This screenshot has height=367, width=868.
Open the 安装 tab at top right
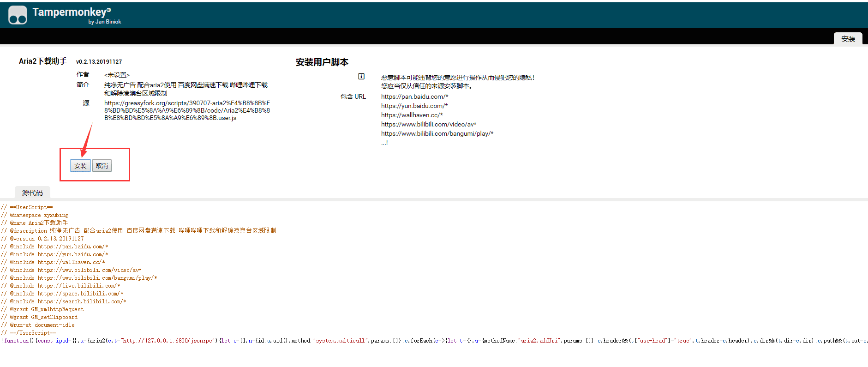pyautogui.click(x=848, y=39)
